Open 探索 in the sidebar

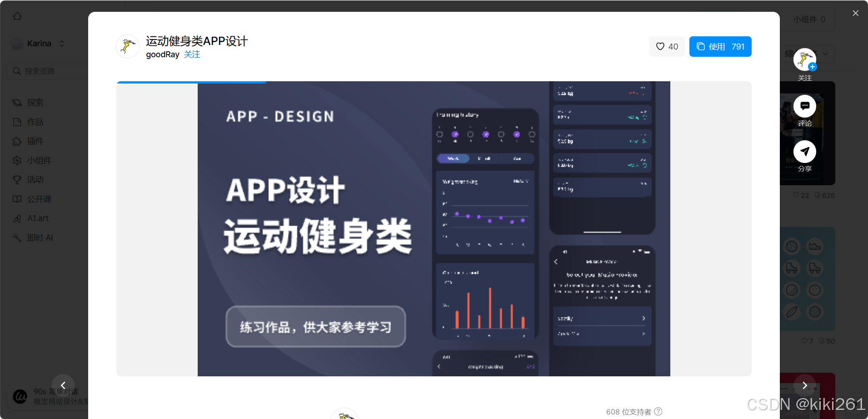(35, 103)
